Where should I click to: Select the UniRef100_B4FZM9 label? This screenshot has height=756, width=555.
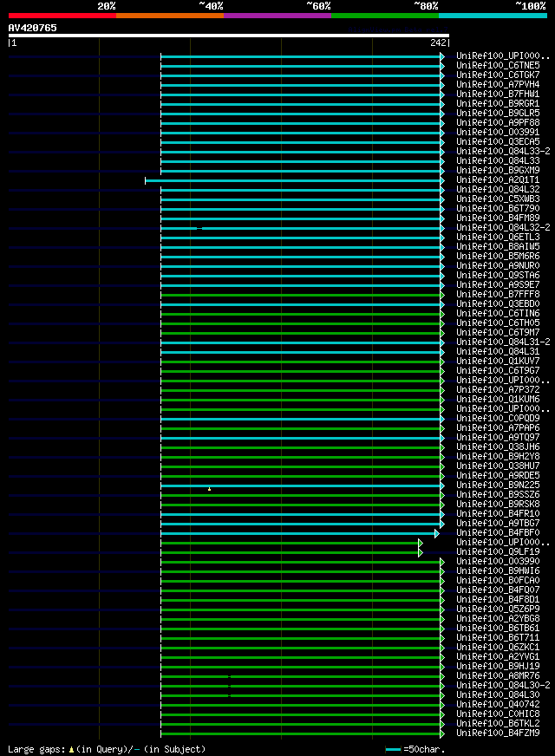pyautogui.click(x=498, y=733)
